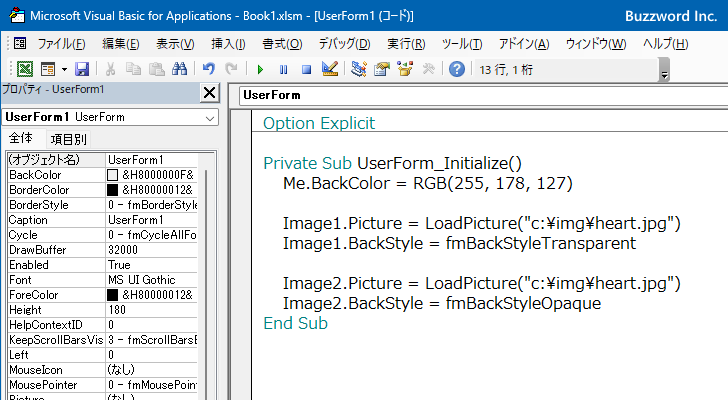Viewport: 728px width, 400px height.
Task: Click the Me.BackColor = RGB code line
Action: (428, 183)
